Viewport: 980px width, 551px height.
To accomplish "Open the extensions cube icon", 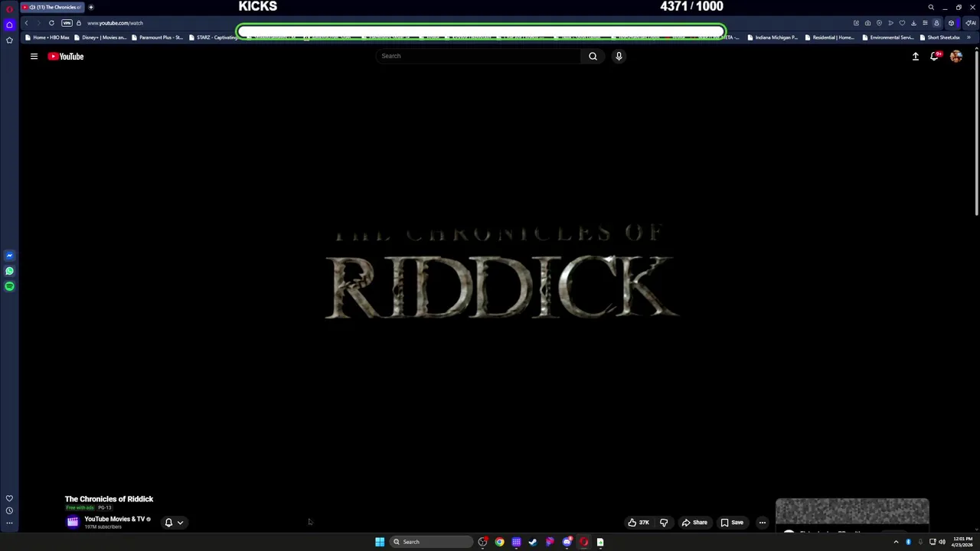I will [951, 23].
